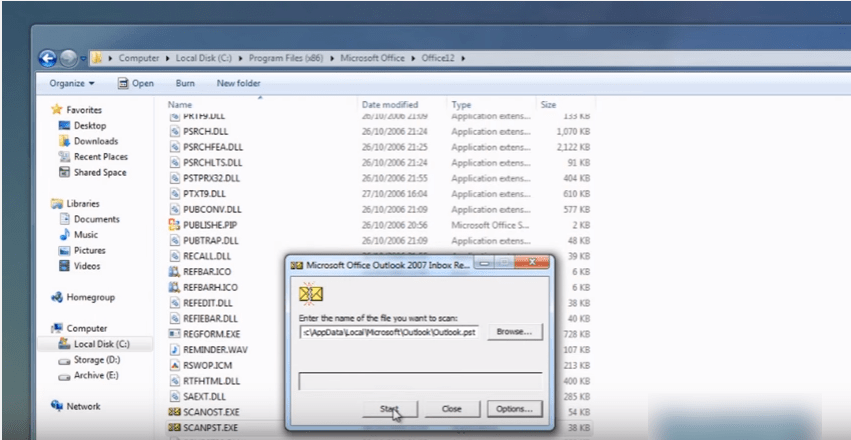Click Burn in the Explorer toolbar

[185, 84]
